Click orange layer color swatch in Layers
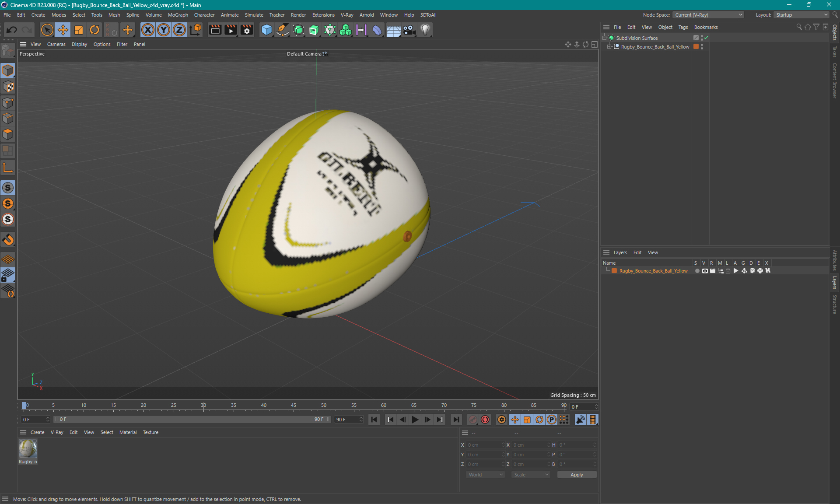This screenshot has width=840, height=504. click(614, 271)
